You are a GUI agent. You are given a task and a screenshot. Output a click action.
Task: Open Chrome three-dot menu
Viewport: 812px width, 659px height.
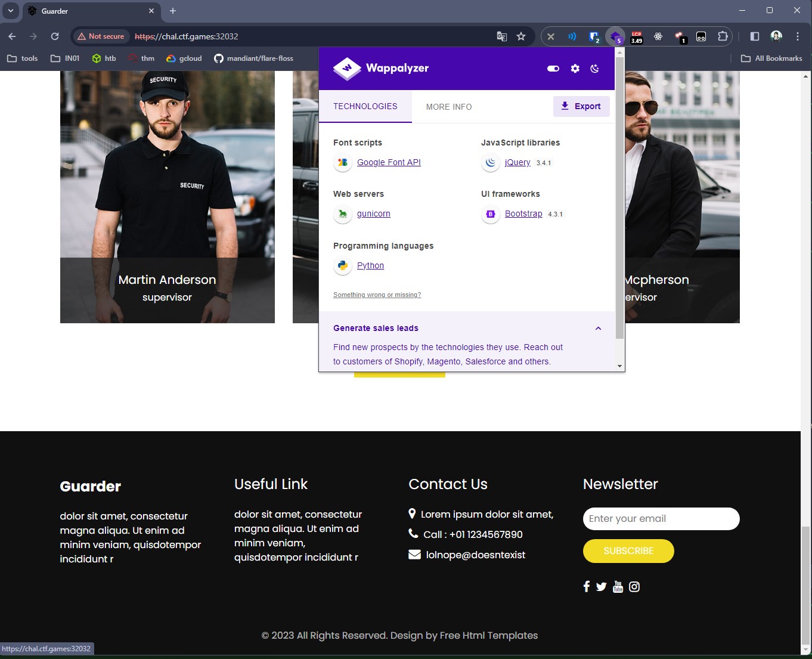798,36
